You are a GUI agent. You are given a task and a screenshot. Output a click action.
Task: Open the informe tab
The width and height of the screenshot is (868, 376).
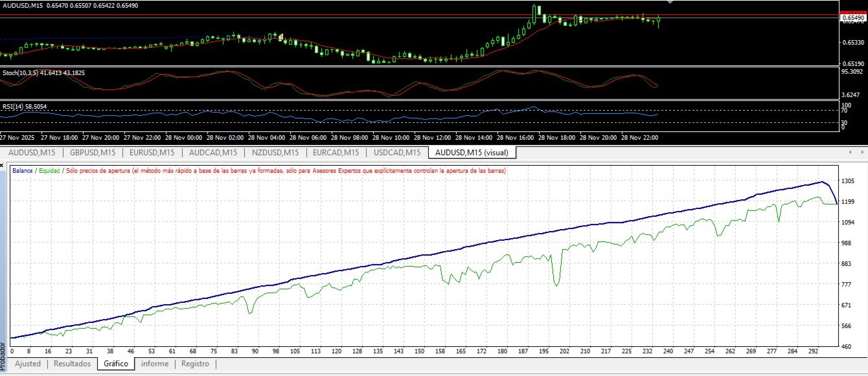(x=155, y=364)
